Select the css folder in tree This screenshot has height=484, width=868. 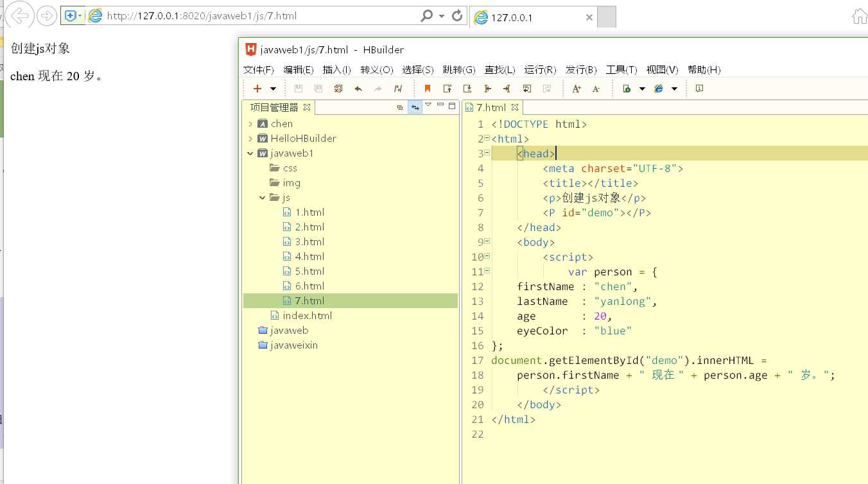(283, 168)
